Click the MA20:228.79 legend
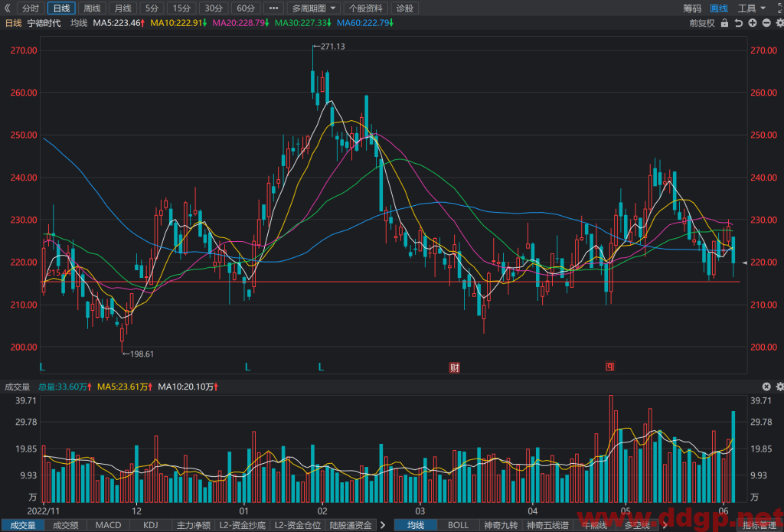784x532 pixels. tap(241, 23)
